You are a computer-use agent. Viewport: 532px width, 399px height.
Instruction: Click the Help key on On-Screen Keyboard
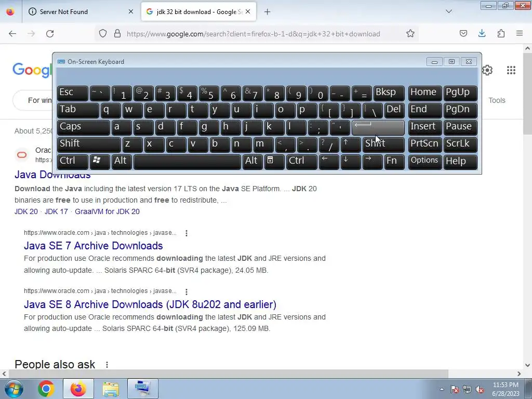coord(460,162)
